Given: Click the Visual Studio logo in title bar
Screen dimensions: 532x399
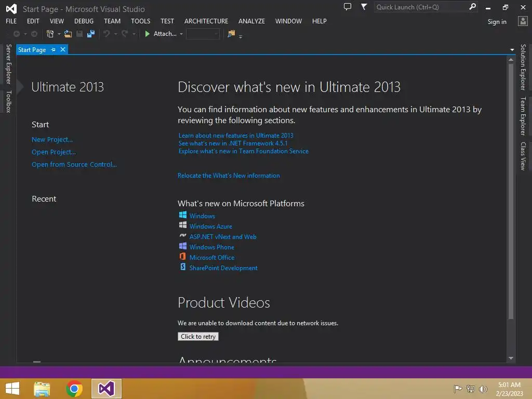Looking at the screenshot, I should click(11, 9).
